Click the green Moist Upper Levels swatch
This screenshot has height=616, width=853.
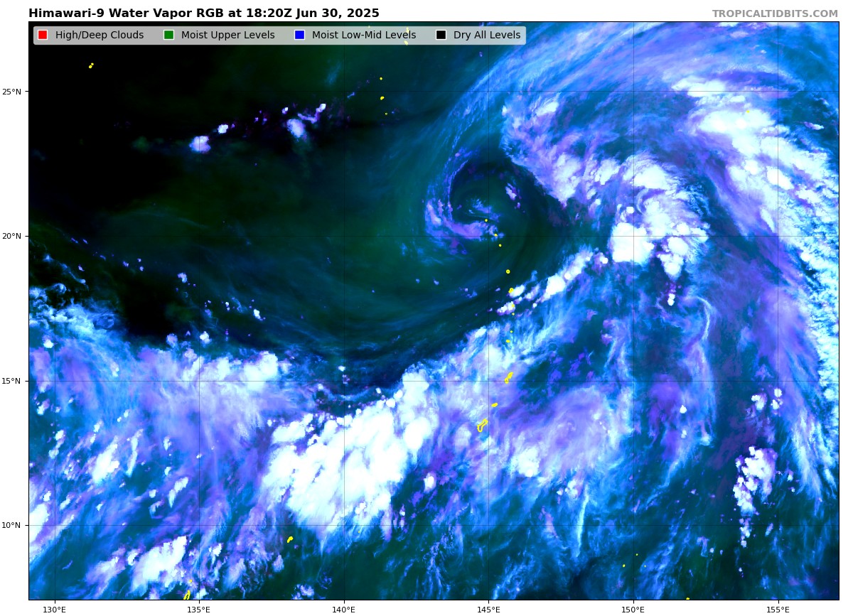tap(168, 36)
